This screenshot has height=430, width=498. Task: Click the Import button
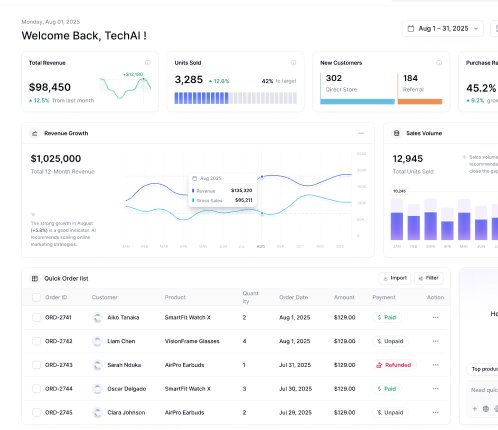pos(395,278)
